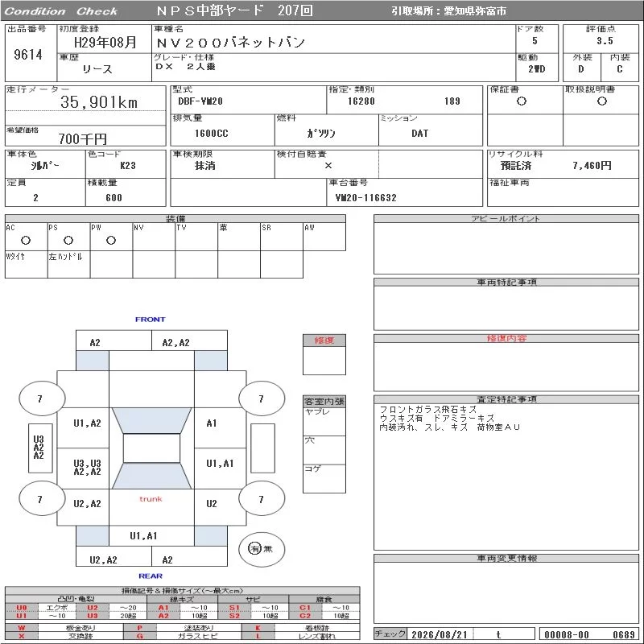Screen dimensions: 644x644
Task: Click the red A1 scratch legend swatch
Action: tap(163, 608)
